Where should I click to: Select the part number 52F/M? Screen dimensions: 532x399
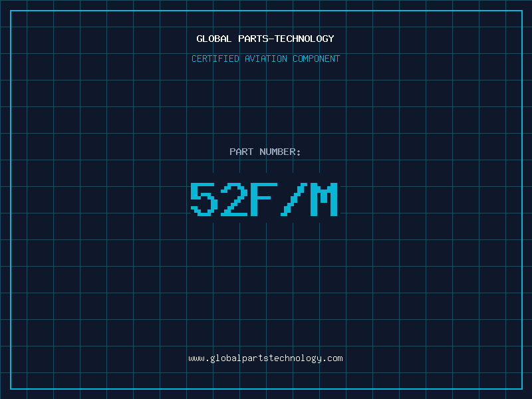click(x=264, y=199)
